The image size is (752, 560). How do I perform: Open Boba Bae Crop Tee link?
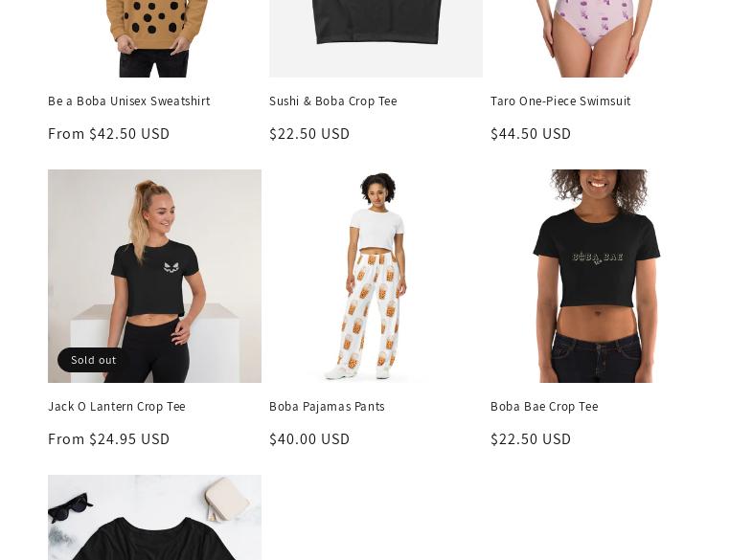[544, 406]
